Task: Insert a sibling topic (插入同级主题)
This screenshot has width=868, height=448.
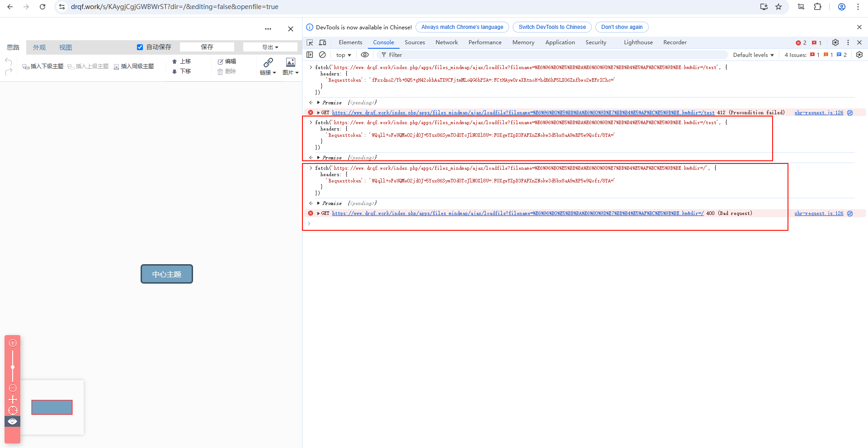Action: pyautogui.click(x=134, y=66)
